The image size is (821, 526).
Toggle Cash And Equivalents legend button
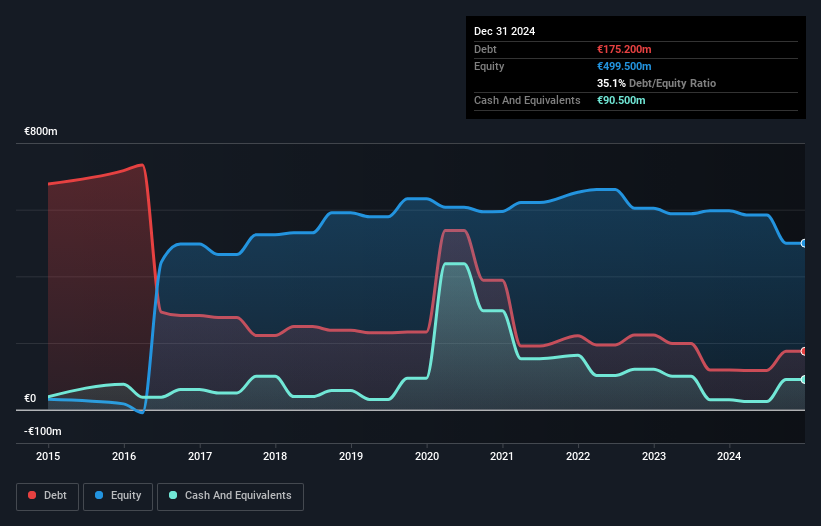[x=230, y=496]
